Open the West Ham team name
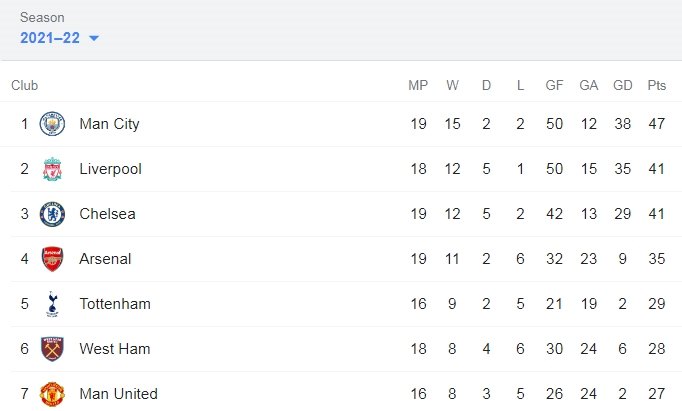 (115, 349)
